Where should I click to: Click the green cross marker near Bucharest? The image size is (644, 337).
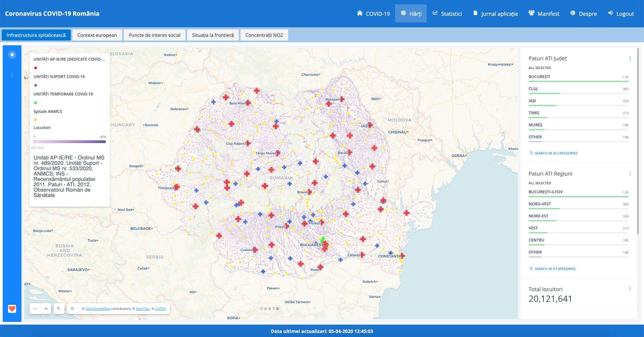point(323,240)
